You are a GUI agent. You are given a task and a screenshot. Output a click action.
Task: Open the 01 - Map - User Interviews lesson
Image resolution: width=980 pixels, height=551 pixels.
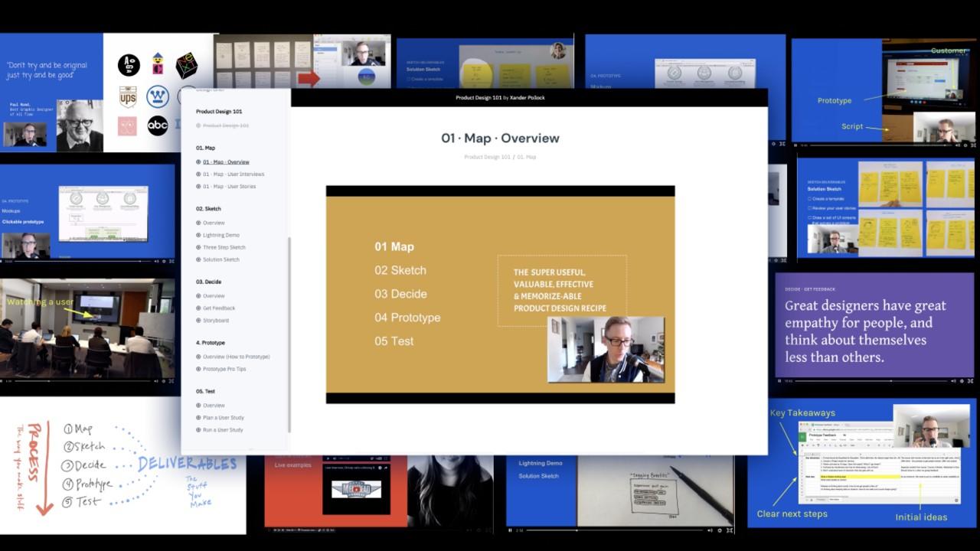click(234, 174)
